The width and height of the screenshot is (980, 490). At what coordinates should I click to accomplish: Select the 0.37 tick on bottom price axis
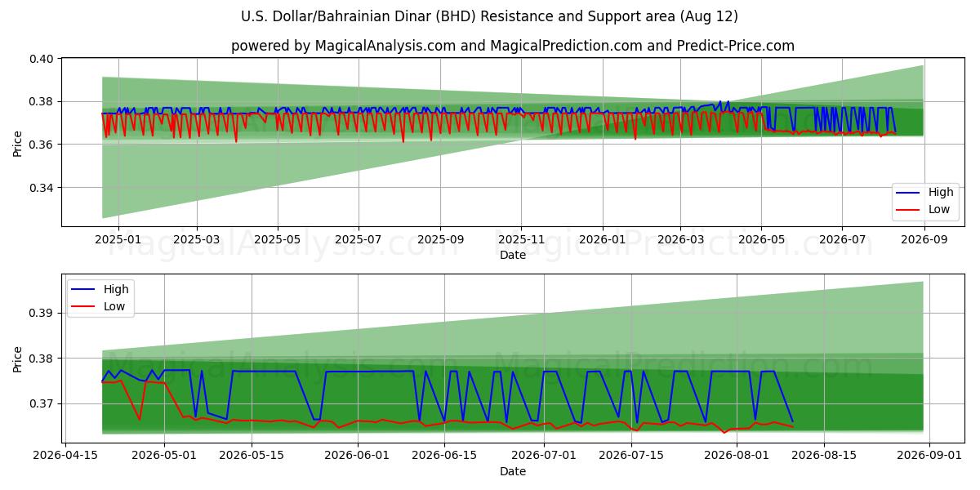[x=42, y=403]
